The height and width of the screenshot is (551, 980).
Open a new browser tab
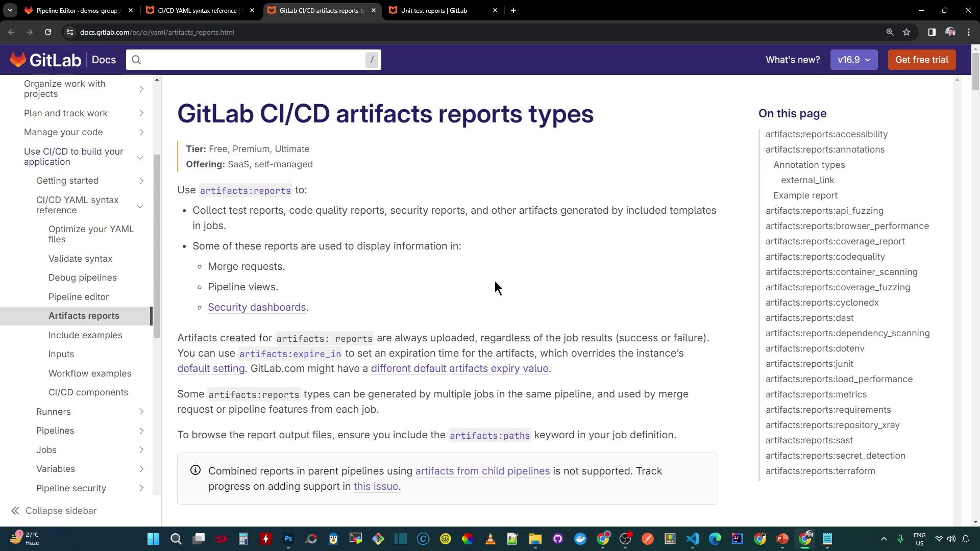pyautogui.click(x=513, y=10)
